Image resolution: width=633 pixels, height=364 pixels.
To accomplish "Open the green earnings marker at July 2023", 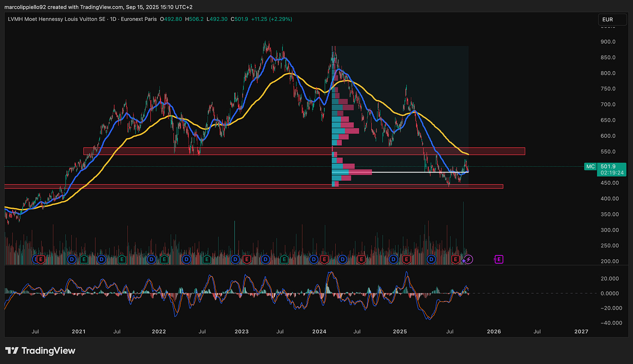I will [x=284, y=259].
